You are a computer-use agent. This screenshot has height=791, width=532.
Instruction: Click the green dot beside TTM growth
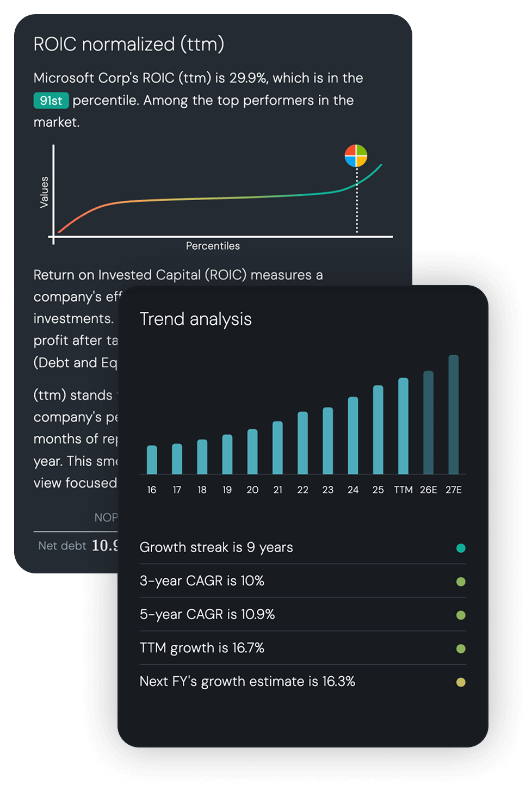click(x=461, y=648)
